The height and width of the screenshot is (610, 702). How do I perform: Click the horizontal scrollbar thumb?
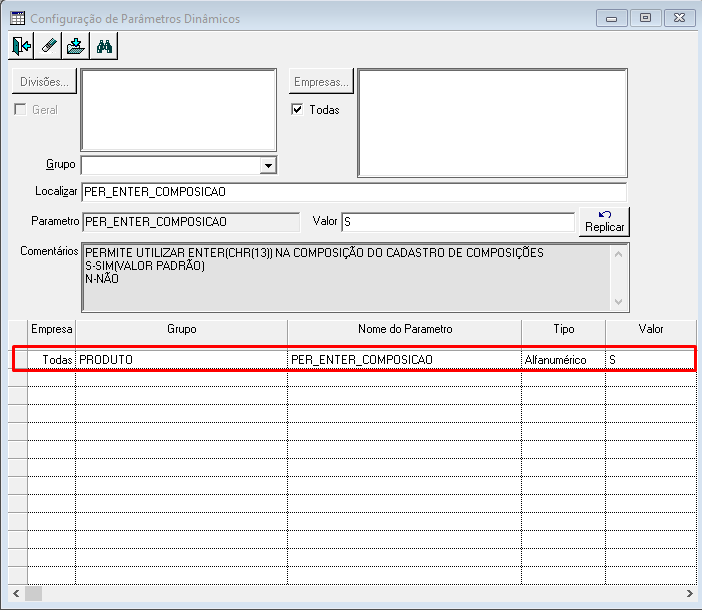click(34, 593)
